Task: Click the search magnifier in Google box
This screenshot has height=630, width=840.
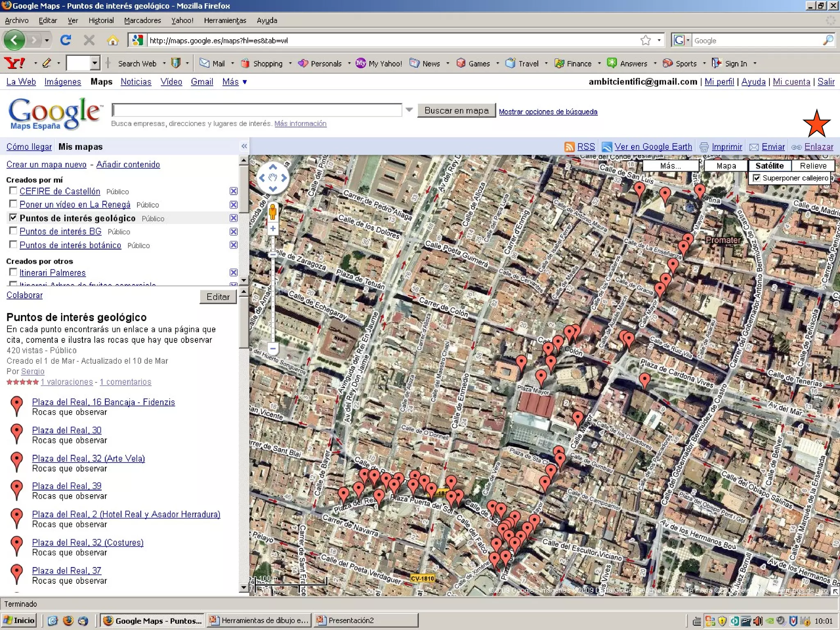Action: [828, 40]
